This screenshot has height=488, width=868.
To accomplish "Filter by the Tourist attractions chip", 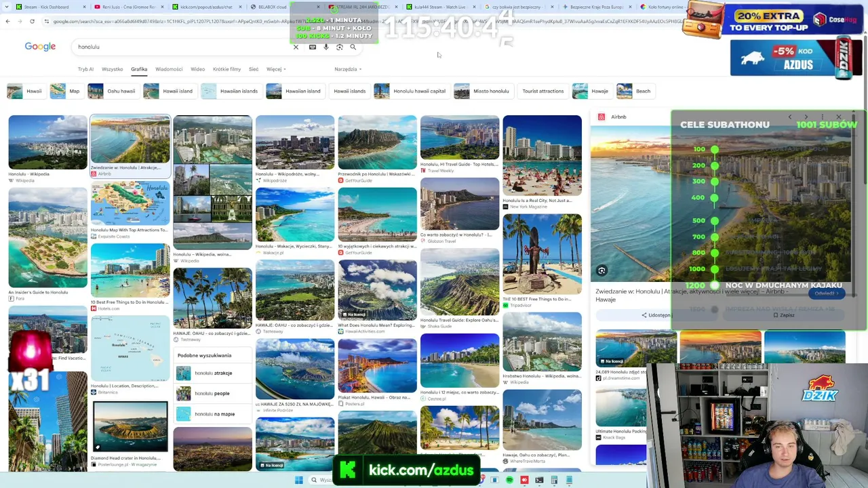I will [x=543, y=91].
